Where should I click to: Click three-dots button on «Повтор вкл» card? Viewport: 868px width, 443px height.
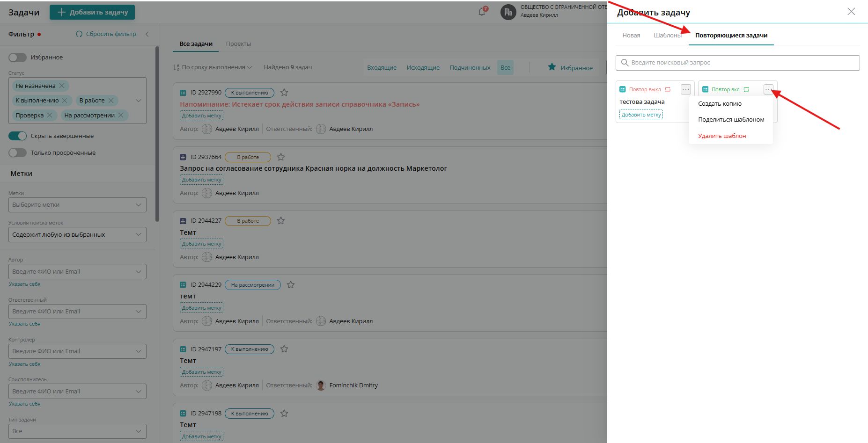[768, 89]
